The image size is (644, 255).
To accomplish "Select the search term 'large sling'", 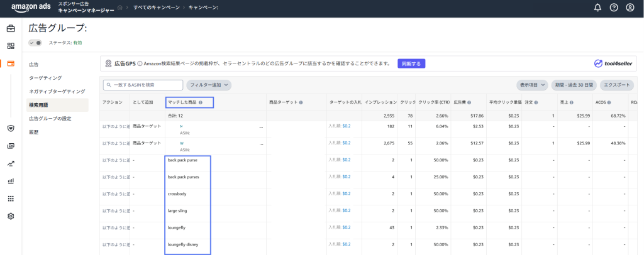I will point(177,211).
